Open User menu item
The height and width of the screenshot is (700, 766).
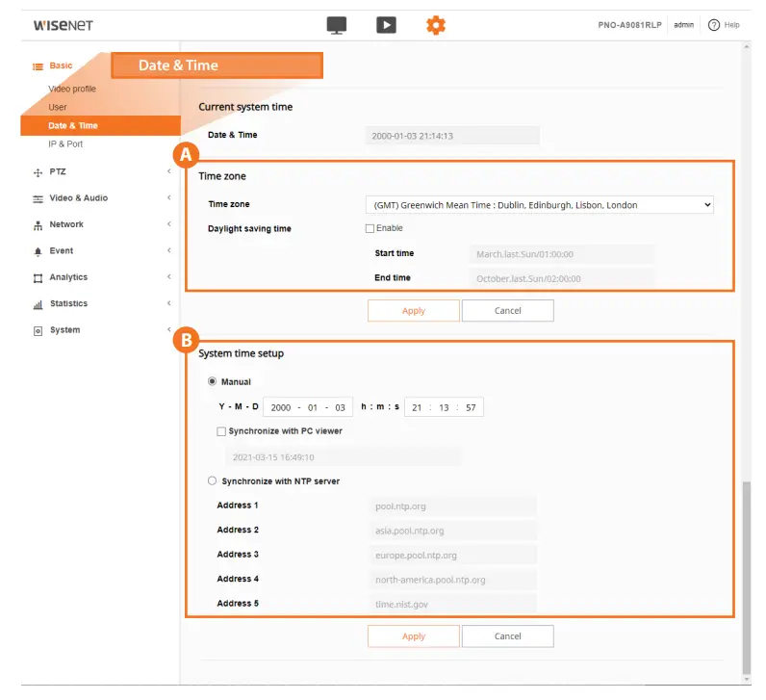coord(58,107)
